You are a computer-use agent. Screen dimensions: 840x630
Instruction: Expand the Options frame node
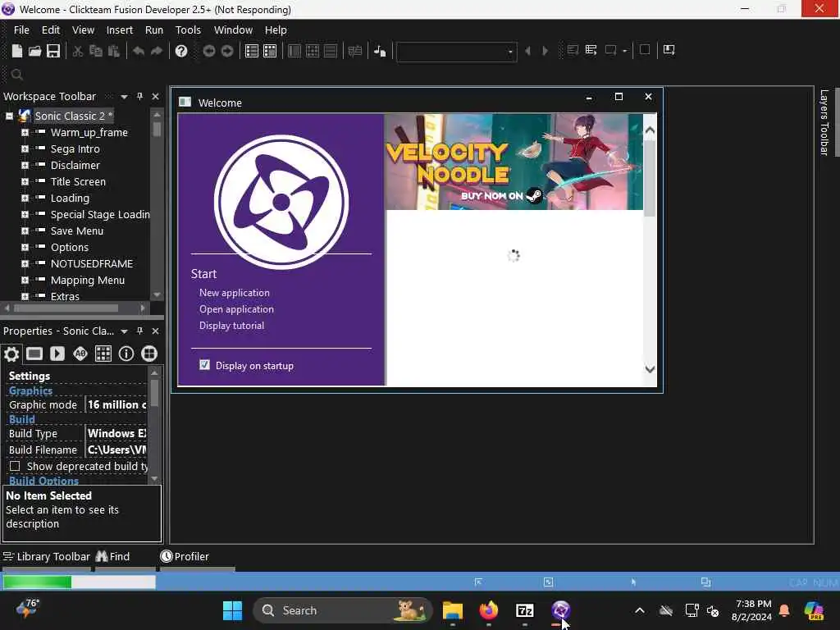[25, 248]
